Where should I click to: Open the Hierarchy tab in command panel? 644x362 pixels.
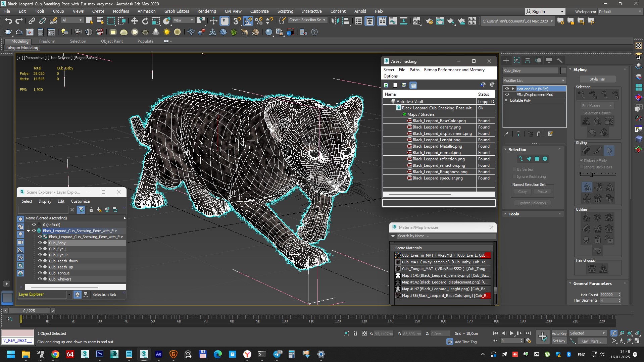528,60
